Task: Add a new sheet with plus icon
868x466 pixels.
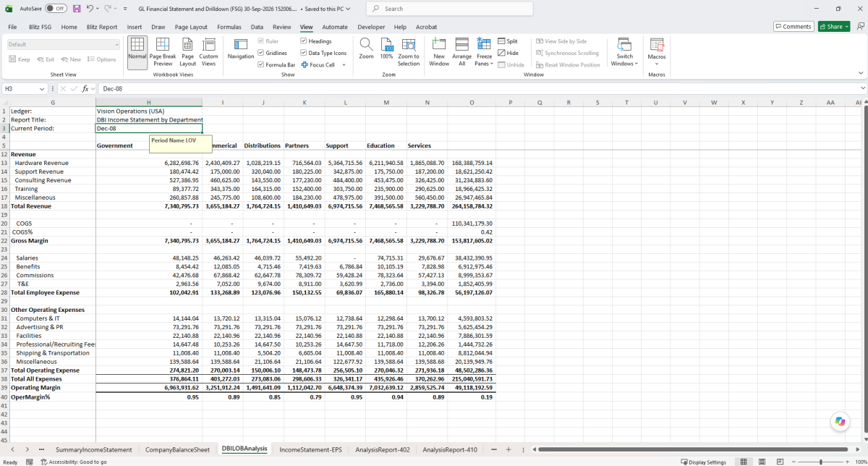Action: click(509, 449)
